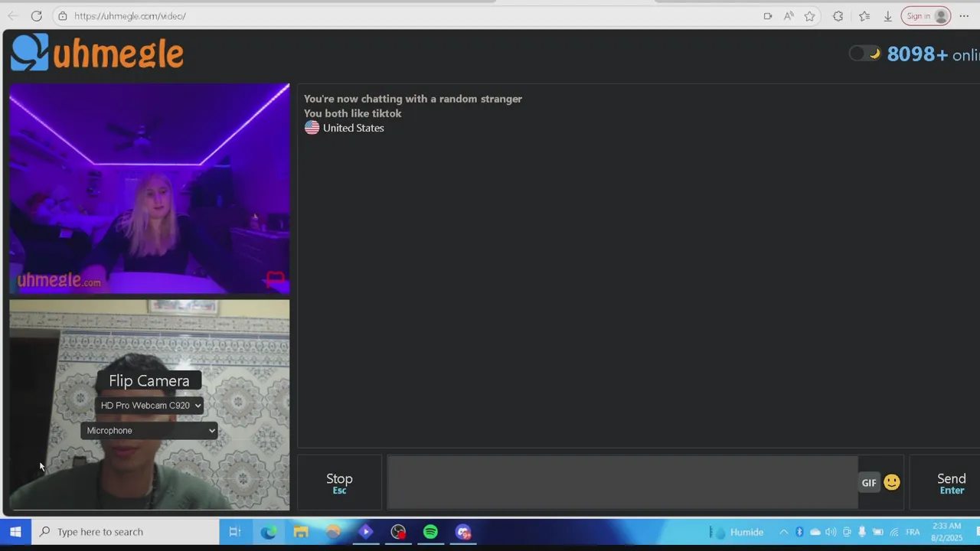Click the camera permission icon in address bar
Viewport: 980px width, 551px height.
tap(767, 16)
